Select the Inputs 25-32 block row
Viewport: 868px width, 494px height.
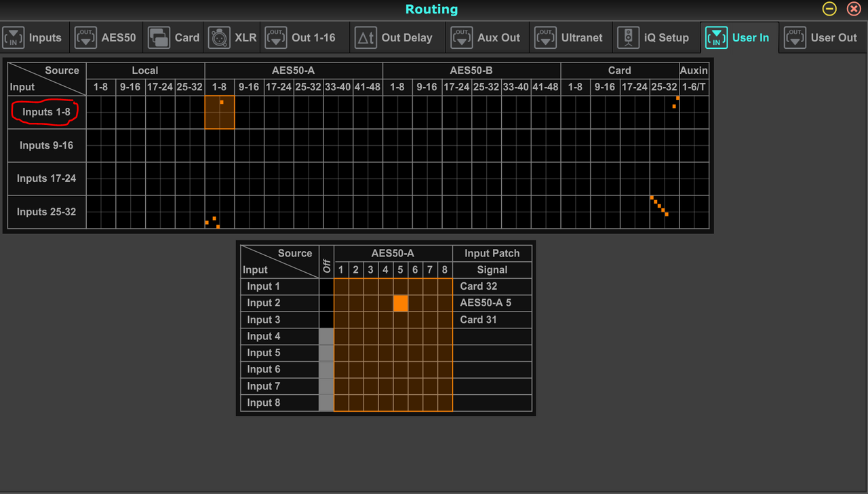pos(47,212)
